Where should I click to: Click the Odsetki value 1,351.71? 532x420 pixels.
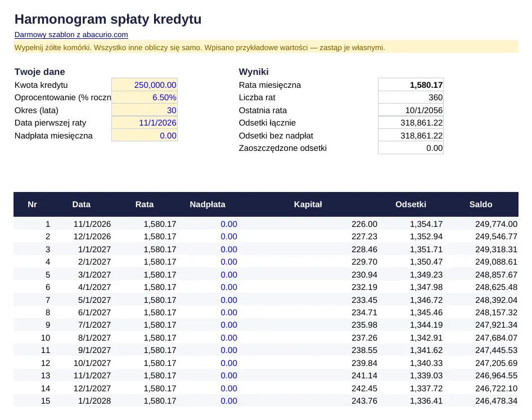coord(426,249)
